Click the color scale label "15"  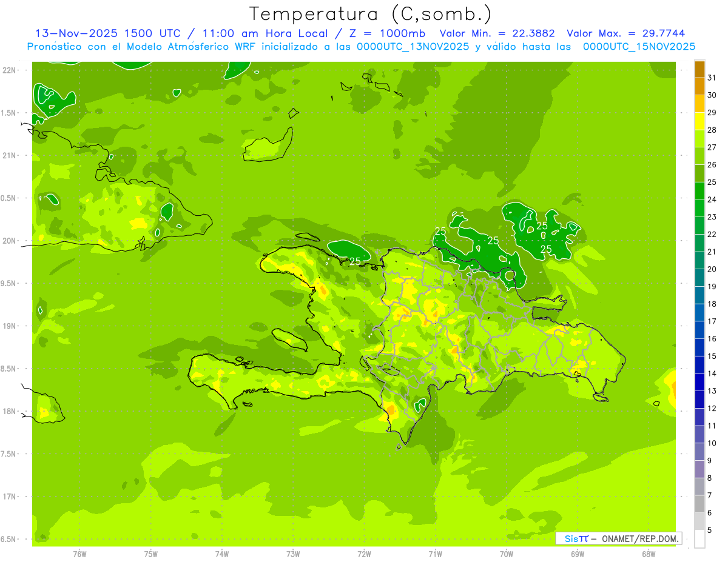tap(712, 356)
